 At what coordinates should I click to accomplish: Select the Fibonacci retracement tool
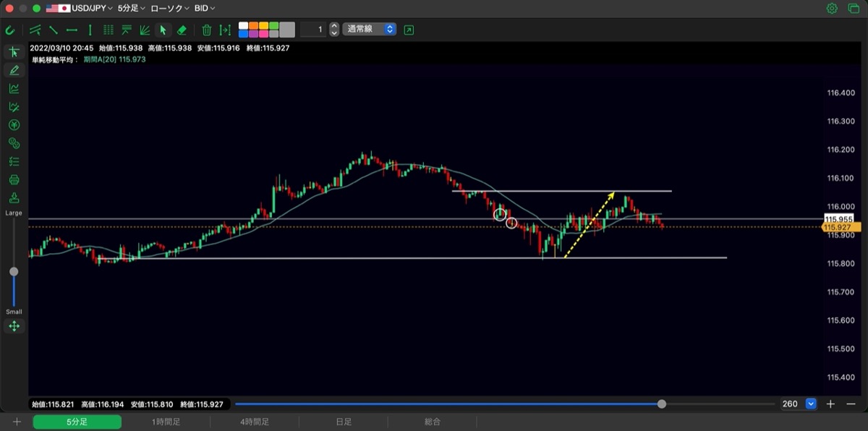(127, 30)
